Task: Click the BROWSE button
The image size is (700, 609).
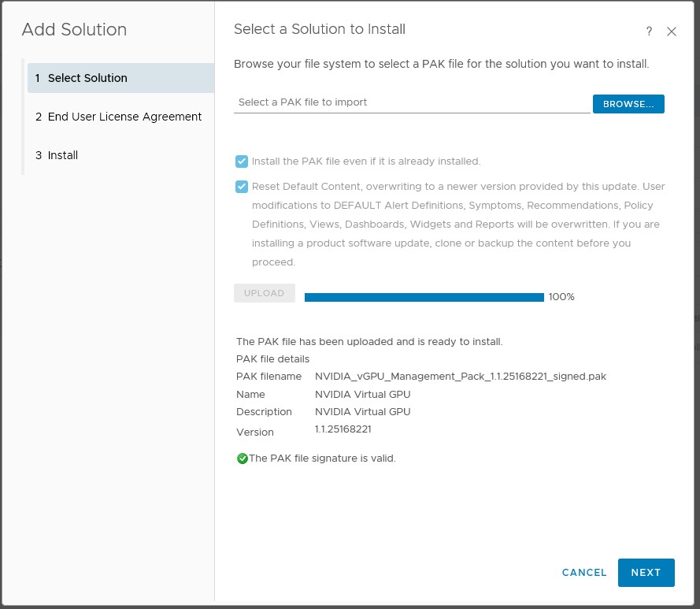Action: click(x=628, y=103)
